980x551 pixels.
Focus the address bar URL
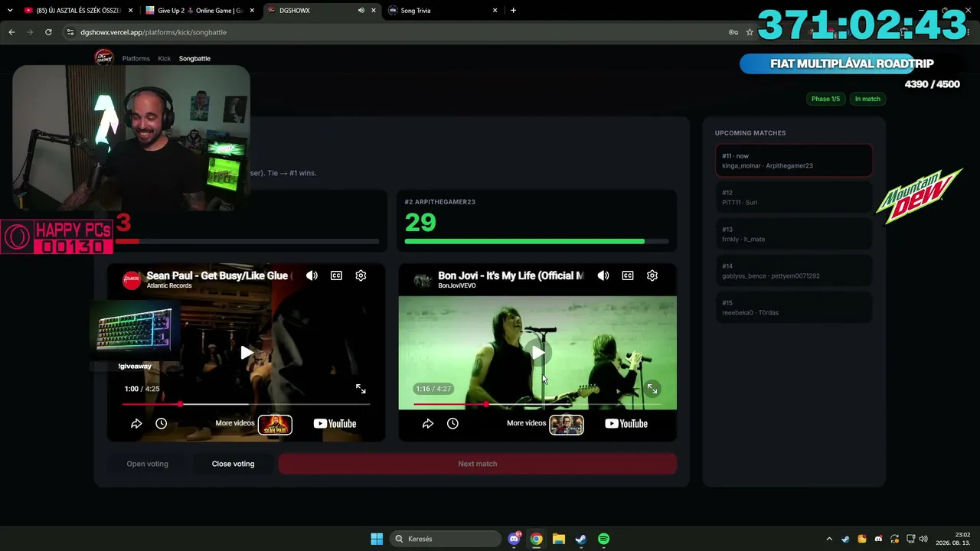(153, 32)
